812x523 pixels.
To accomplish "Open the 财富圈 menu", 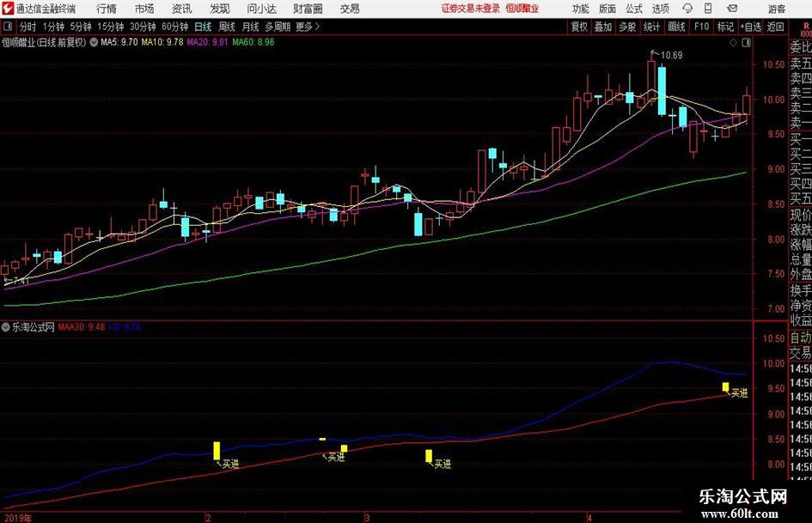I will [308, 9].
